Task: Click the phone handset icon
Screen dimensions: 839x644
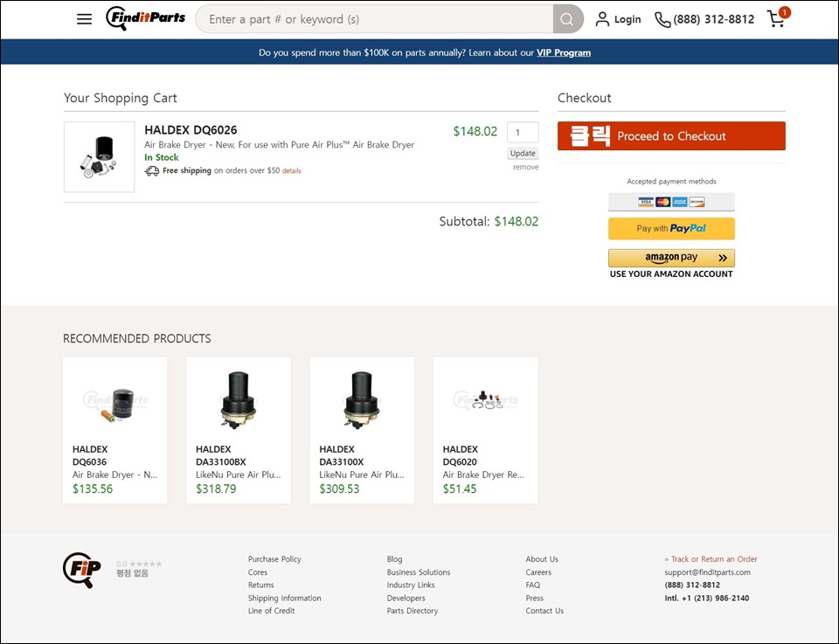Action: (662, 20)
